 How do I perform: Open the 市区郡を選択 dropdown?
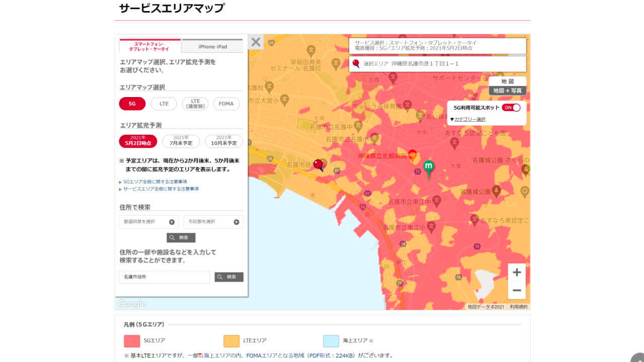point(213,222)
